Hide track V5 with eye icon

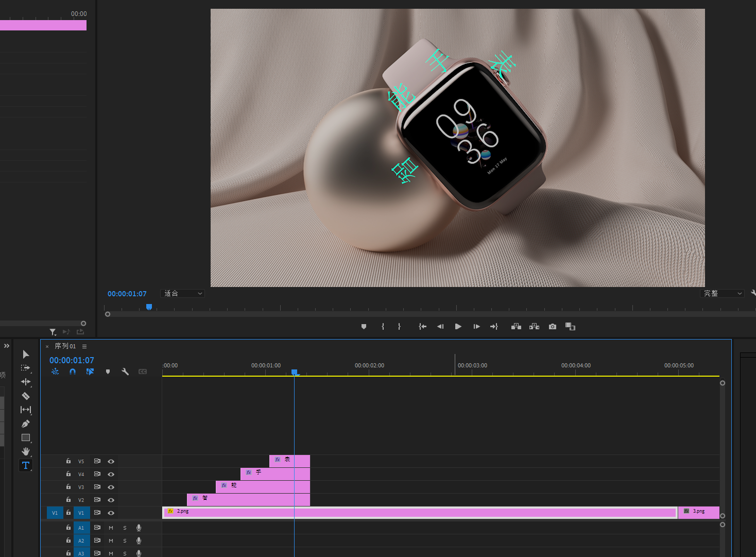tap(111, 461)
